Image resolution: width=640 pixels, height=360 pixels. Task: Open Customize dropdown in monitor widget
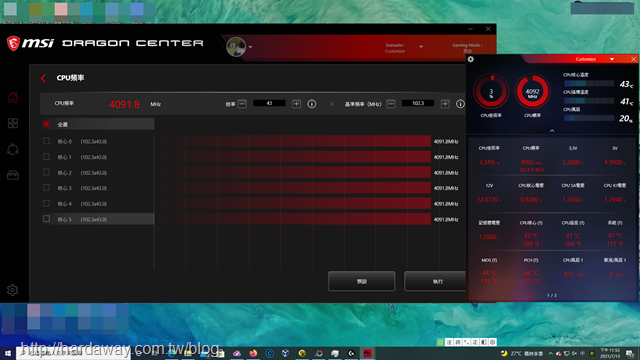point(611,59)
